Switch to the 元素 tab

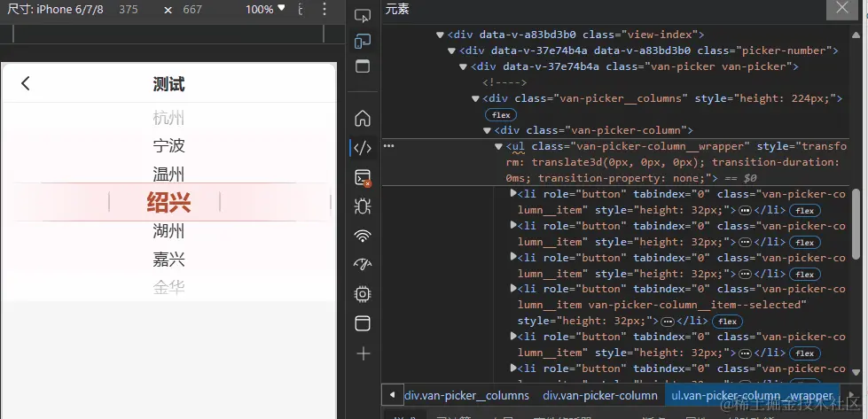click(397, 10)
